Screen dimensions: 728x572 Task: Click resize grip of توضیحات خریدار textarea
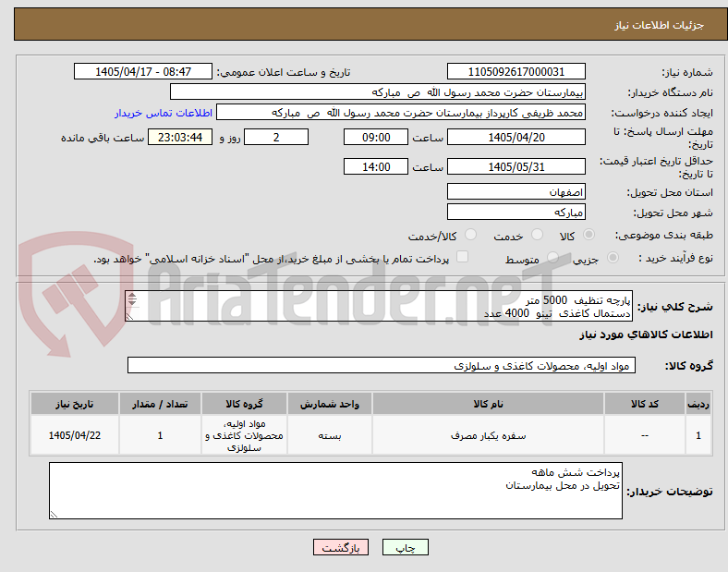click(54, 514)
